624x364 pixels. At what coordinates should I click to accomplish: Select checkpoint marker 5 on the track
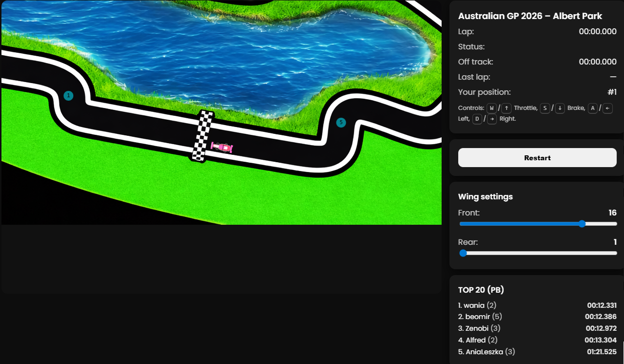point(341,123)
